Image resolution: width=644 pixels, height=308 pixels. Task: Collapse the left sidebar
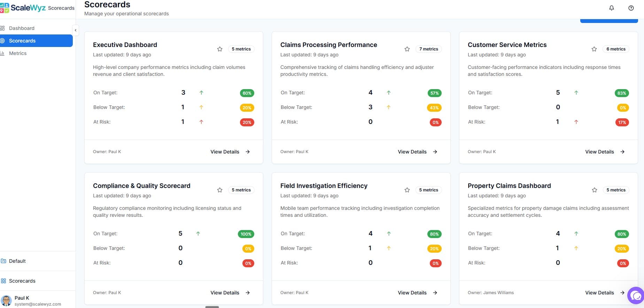76,30
